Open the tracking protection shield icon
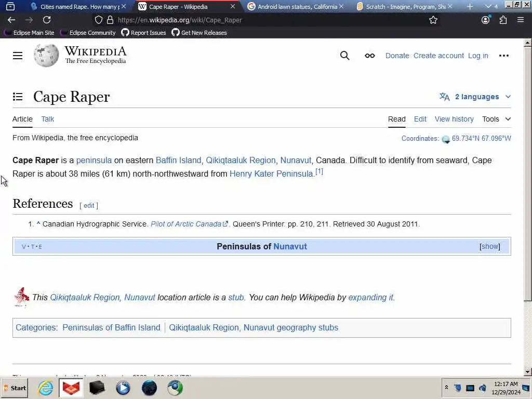This screenshot has height=399, width=532. coord(98,20)
